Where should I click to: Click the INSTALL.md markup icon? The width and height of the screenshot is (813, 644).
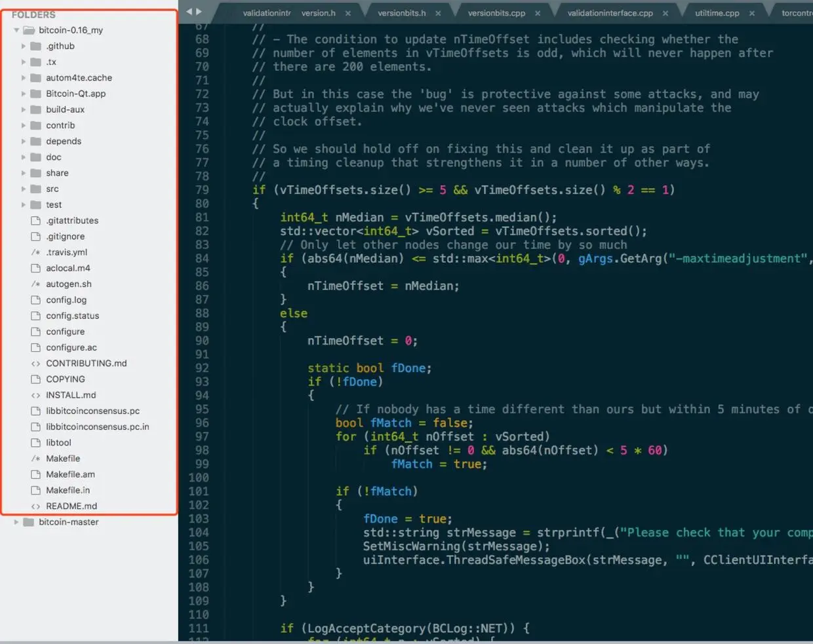pyautogui.click(x=35, y=395)
